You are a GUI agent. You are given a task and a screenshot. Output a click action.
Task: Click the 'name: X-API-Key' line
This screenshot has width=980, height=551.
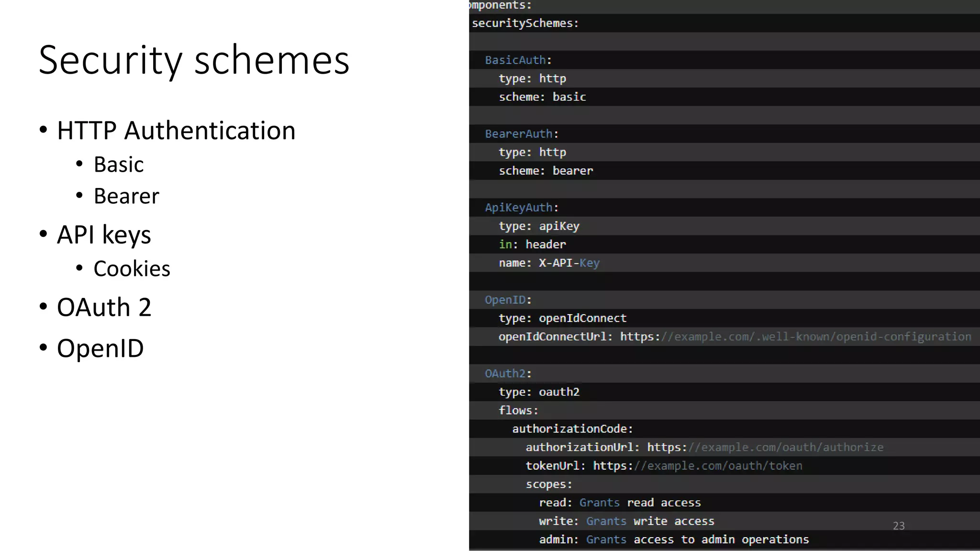click(549, 263)
